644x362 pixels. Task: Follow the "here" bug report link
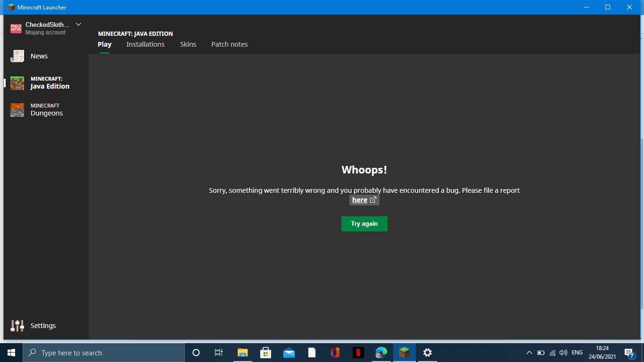(364, 200)
